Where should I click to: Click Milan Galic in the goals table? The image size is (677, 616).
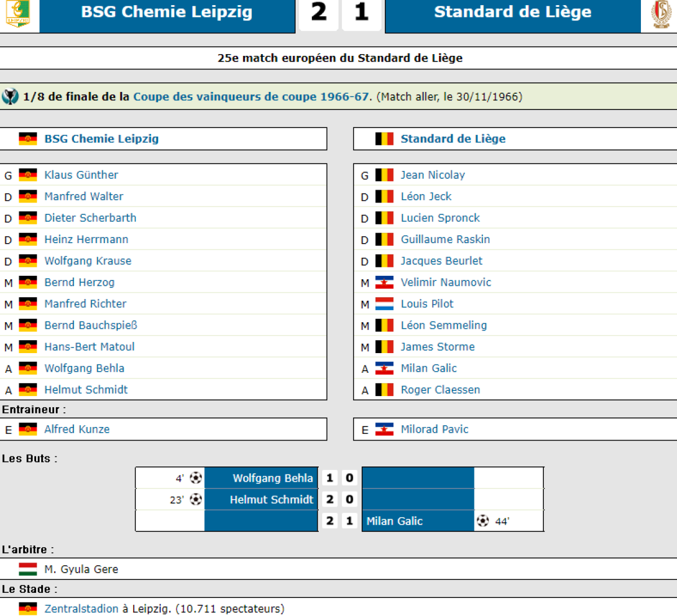click(394, 521)
